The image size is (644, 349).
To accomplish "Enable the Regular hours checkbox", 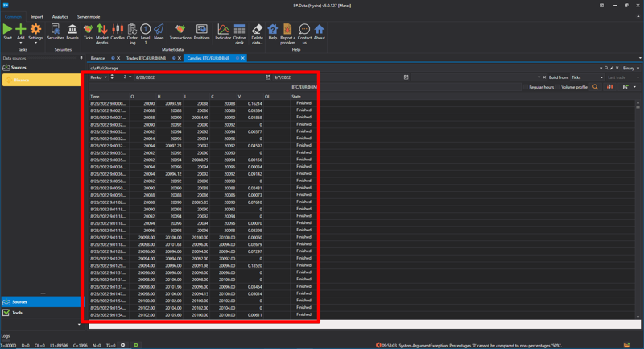I will click(x=525, y=87).
